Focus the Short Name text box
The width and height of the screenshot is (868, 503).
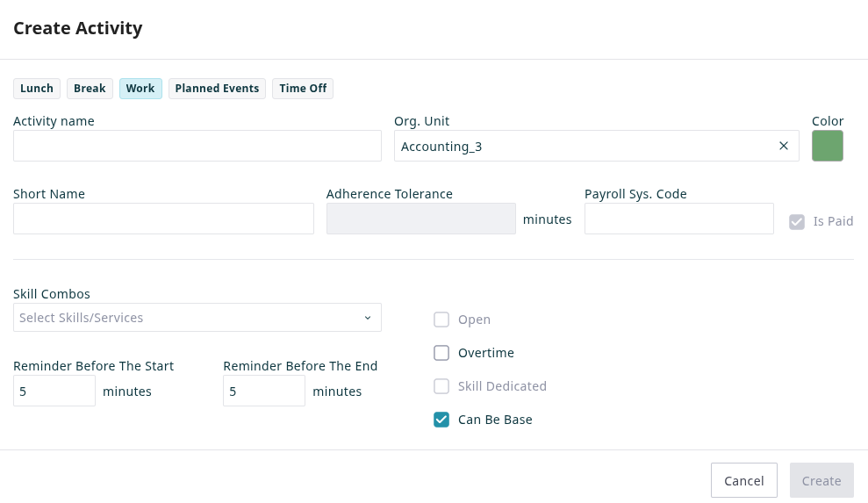(163, 219)
